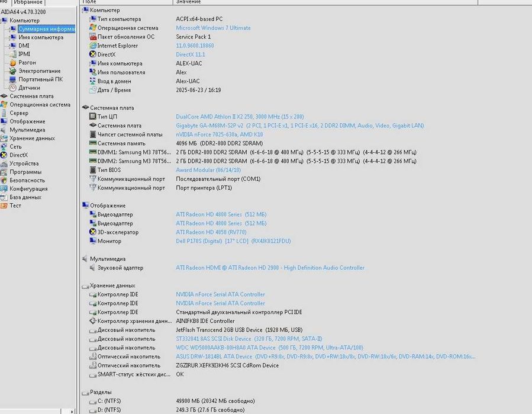Screen dimensions: 532x414
Task: Click the Сервер icon in sidebar
Action: 4,113
